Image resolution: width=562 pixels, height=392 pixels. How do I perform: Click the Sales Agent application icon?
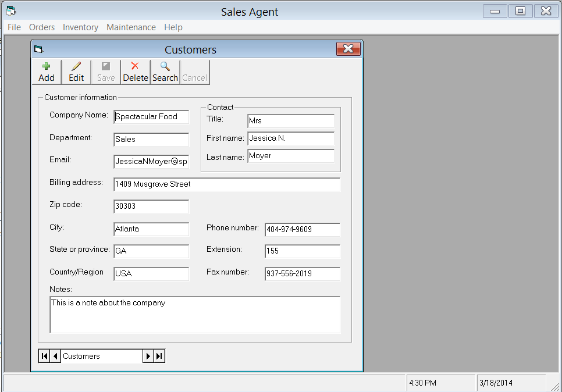[x=10, y=10]
